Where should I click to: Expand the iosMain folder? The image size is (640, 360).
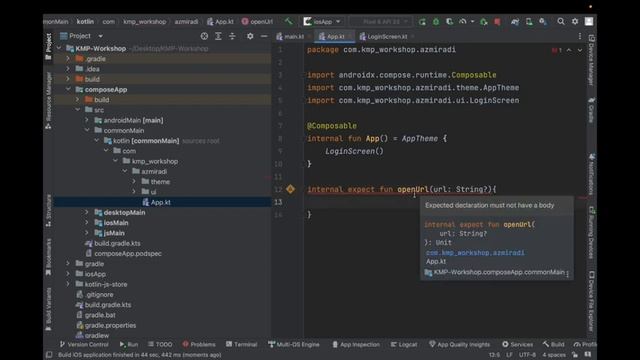coord(87,222)
